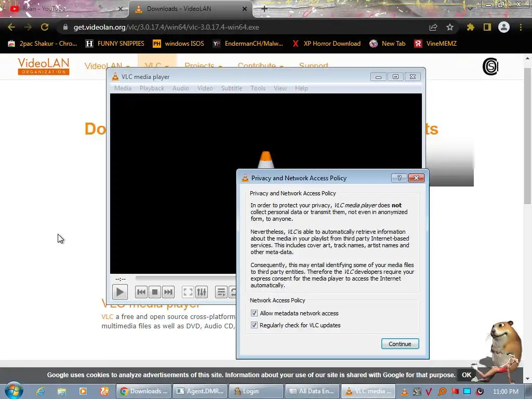
Task: Click the VLC cone icon in system tray
Action: (x=404, y=392)
